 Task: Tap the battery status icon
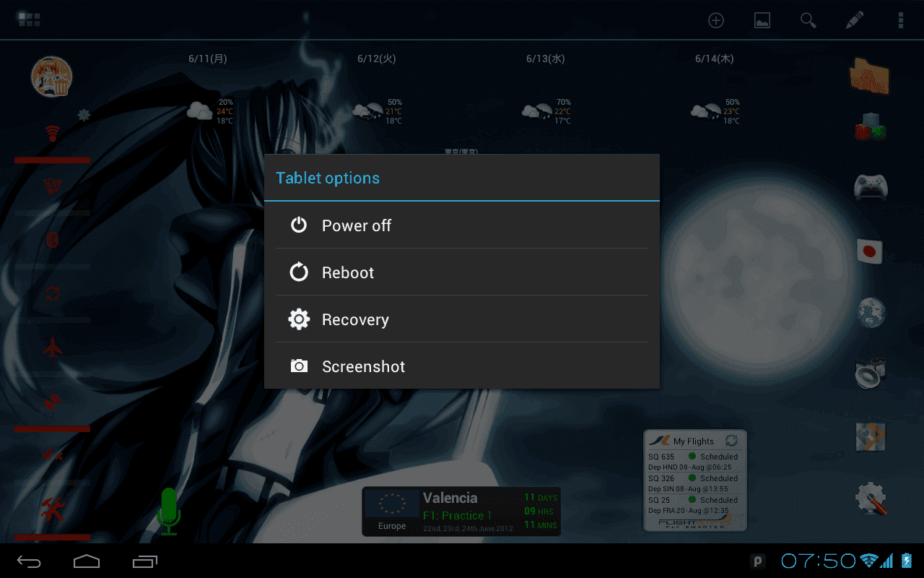[906, 561]
